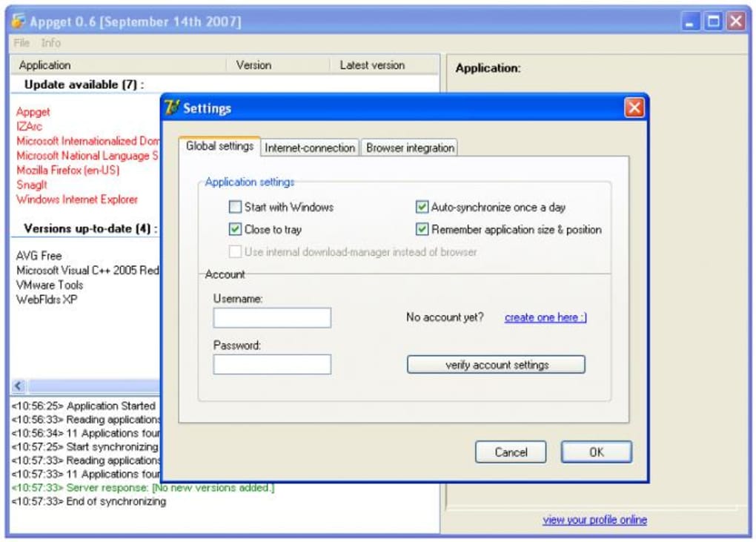
Task: Click the green 'Server response' log line
Action: click(143, 488)
